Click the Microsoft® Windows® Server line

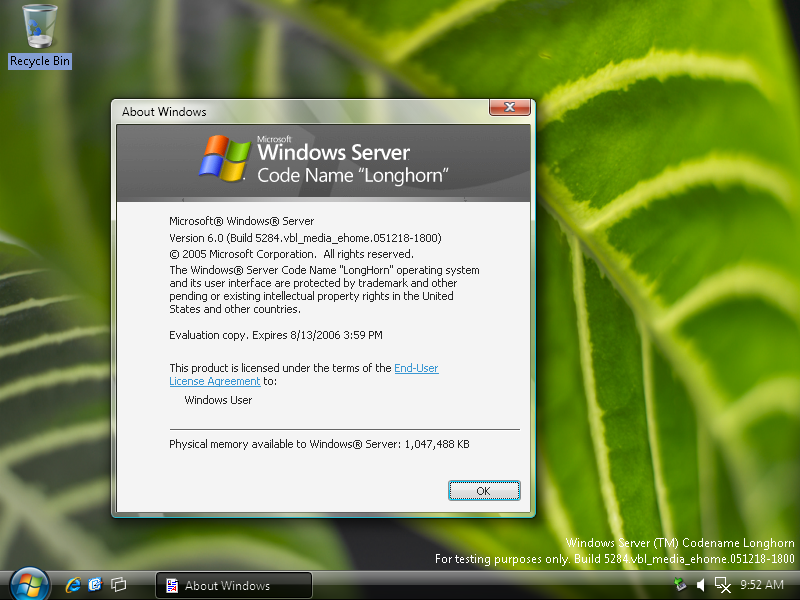[x=241, y=221]
